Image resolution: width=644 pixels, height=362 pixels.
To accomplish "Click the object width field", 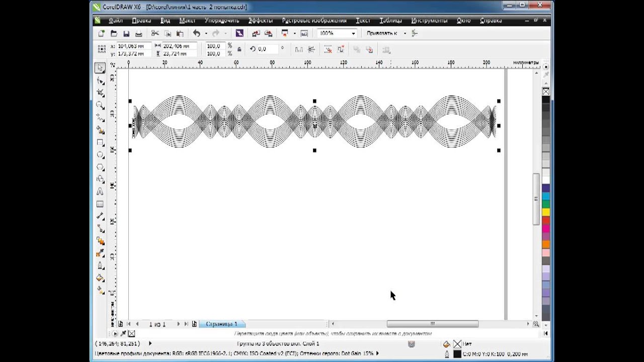I will coord(179,46).
